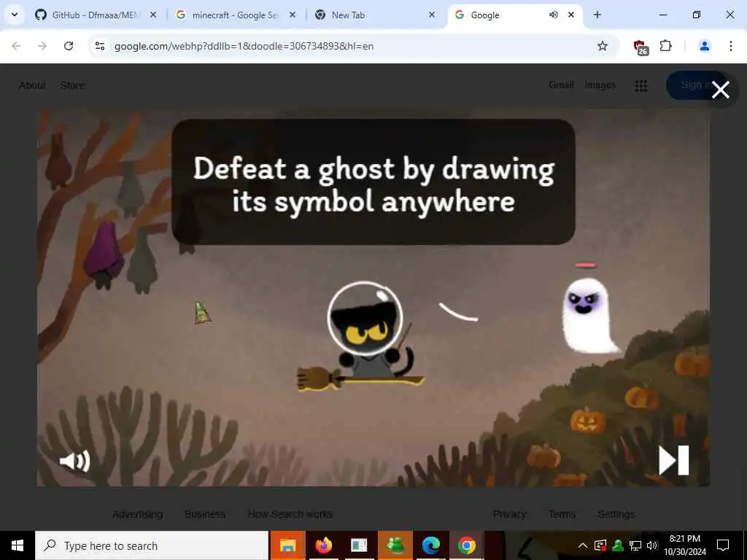Open the Settings footer link

coord(616,514)
